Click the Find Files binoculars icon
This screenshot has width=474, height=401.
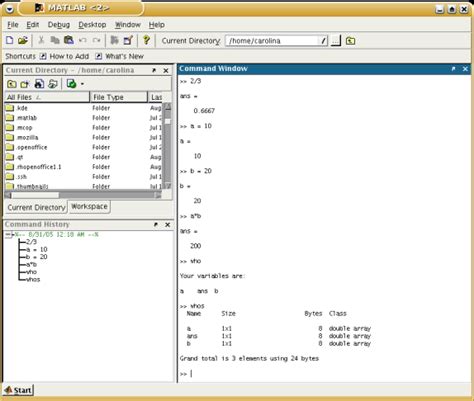(x=39, y=84)
